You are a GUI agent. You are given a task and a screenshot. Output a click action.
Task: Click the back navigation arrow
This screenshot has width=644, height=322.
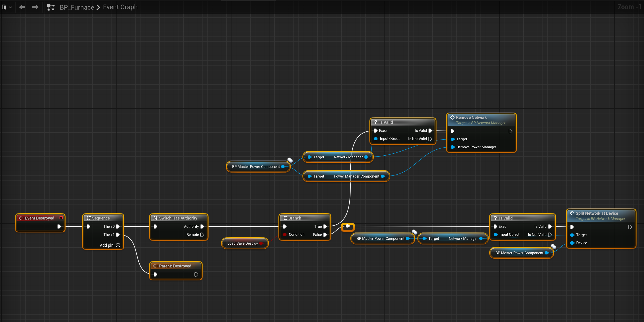22,7
